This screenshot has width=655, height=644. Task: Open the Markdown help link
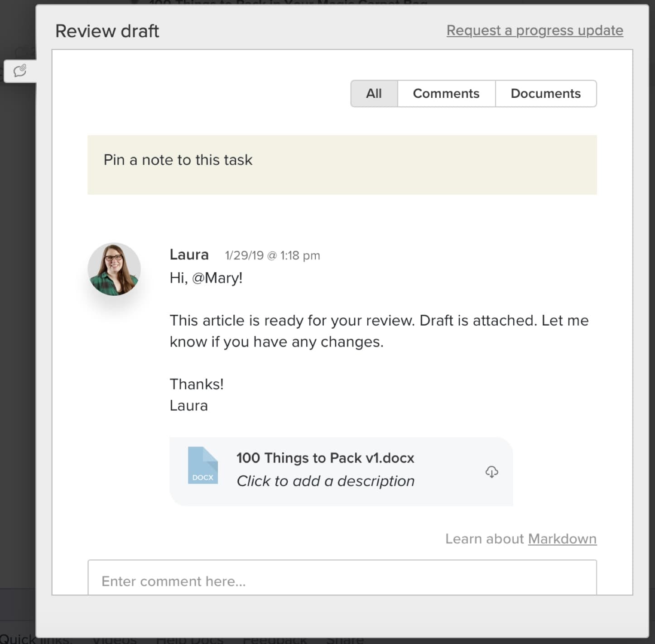pyautogui.click(x=562, y=538)
